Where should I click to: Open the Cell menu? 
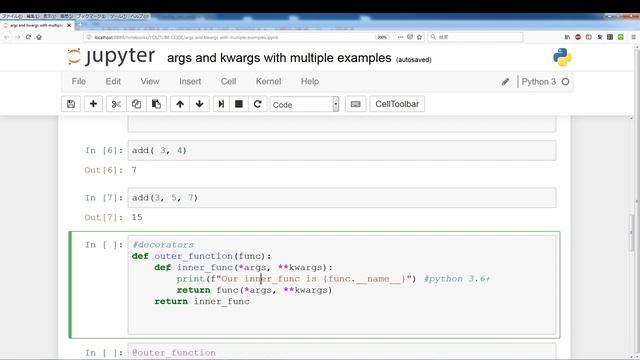click(229, 81)
